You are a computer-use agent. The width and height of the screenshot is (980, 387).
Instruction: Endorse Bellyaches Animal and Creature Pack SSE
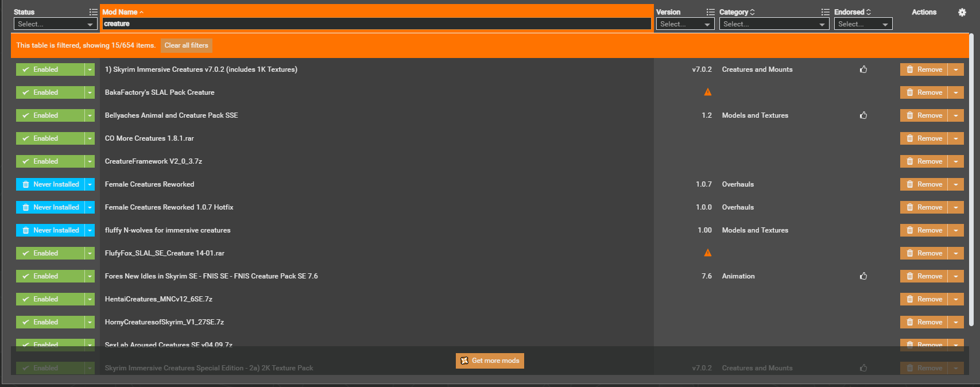click(863, 115)
